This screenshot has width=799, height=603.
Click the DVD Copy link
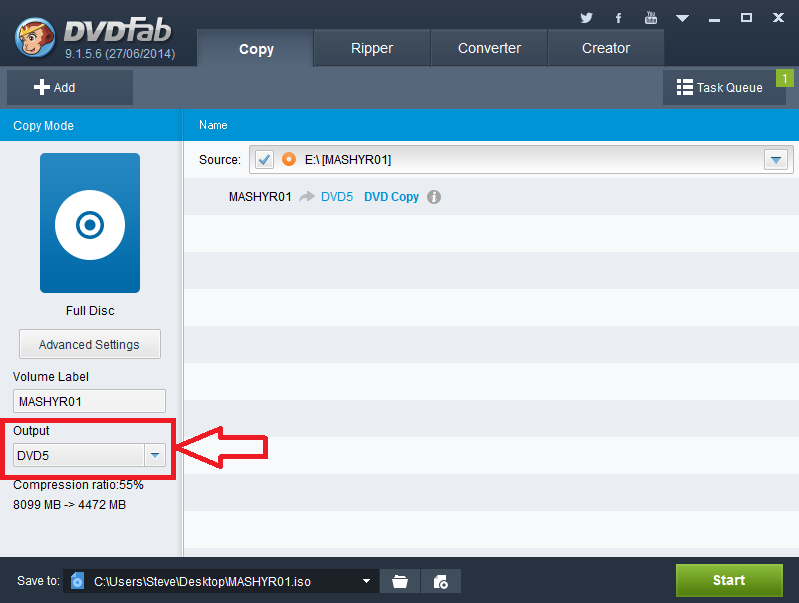[391, 197]
